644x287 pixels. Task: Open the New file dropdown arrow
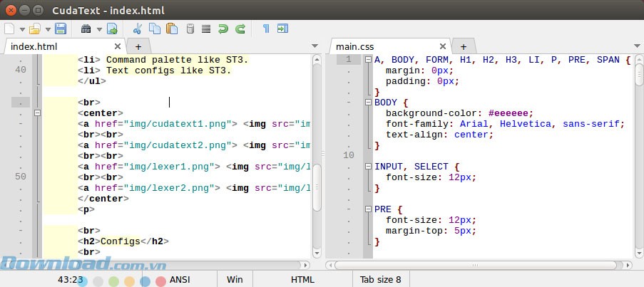tap(21, 30)
